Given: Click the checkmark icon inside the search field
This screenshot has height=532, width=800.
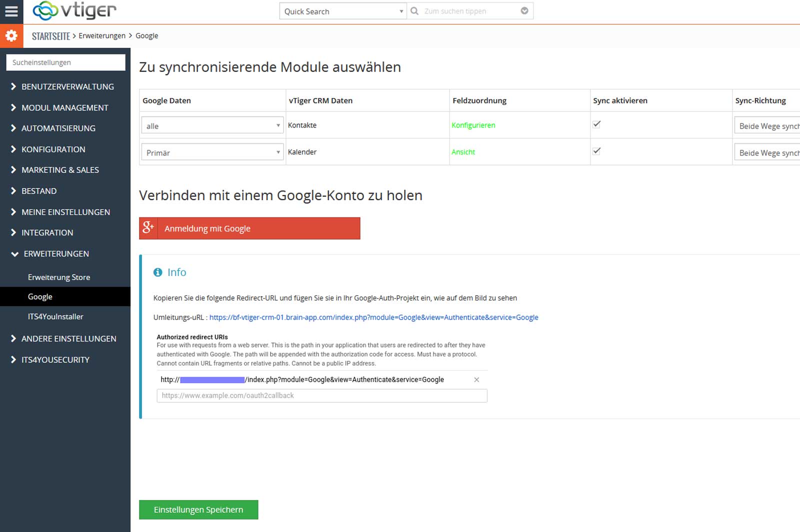Looking at the screenshot, I should (523, 10).
